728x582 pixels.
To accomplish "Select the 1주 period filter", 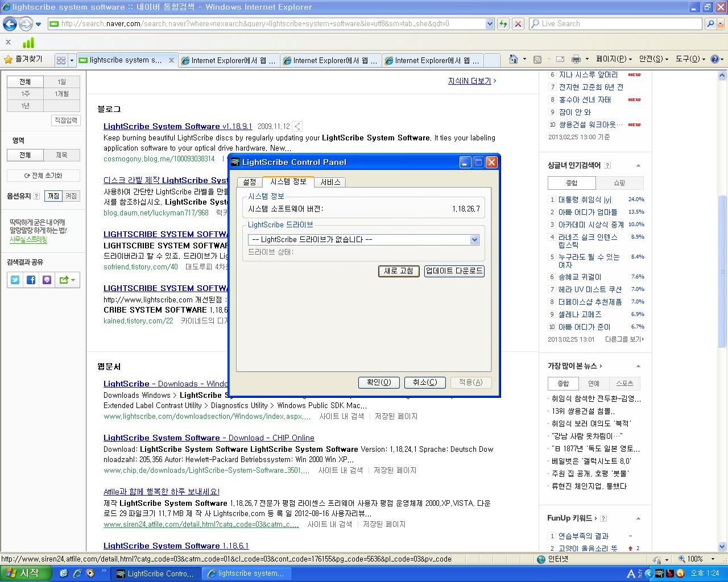I will click(x=25, y=94).
